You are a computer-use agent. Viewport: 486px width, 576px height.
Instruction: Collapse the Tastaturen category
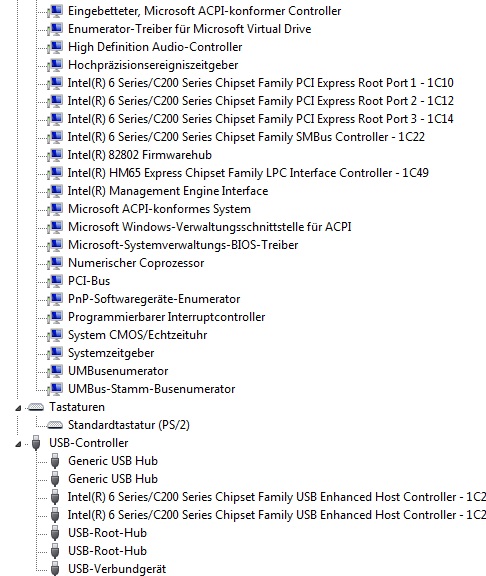pos(18,408)
